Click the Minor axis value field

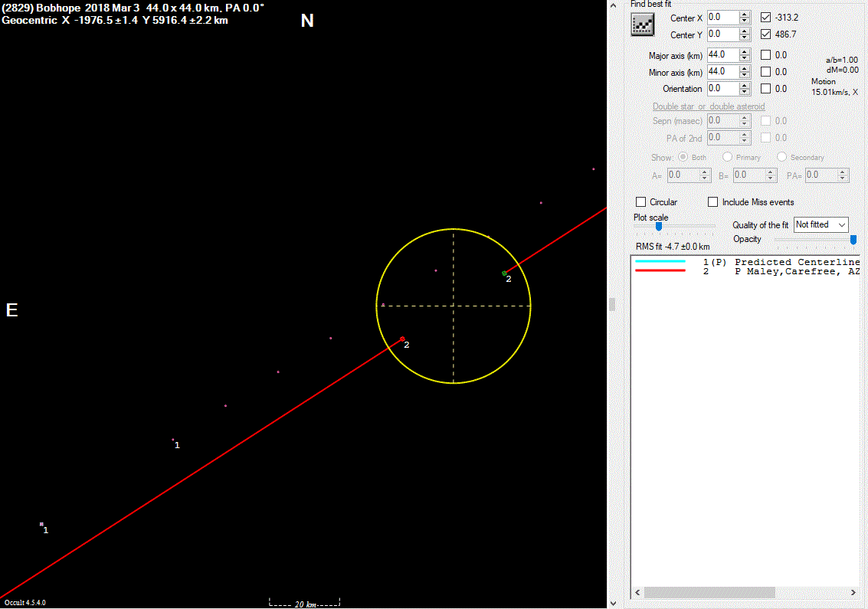point(722,72)
